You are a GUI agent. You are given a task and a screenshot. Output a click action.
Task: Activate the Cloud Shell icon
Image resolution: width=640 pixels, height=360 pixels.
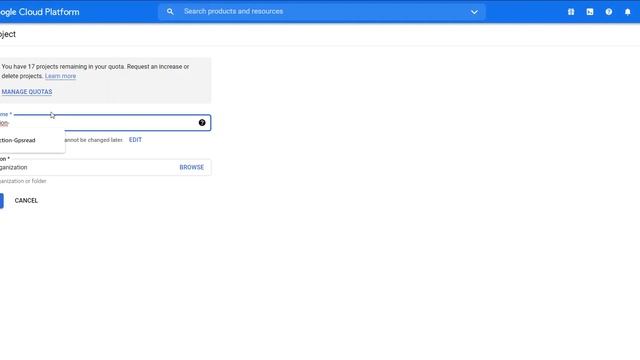tap(590, 12)
